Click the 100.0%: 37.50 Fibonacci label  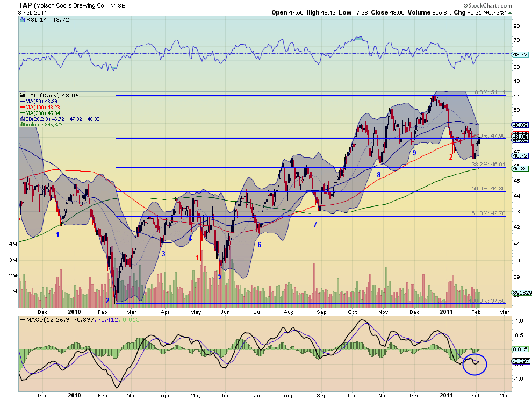pos(487,301)
